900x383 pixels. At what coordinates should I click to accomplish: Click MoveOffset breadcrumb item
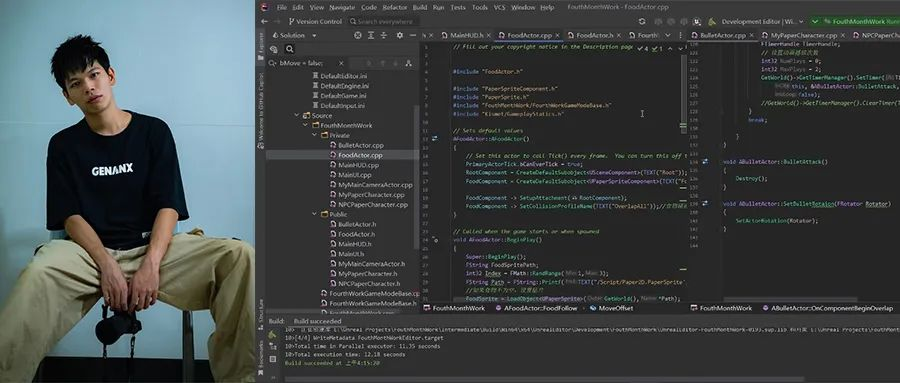pyautogui.click(x=611, y=308)
